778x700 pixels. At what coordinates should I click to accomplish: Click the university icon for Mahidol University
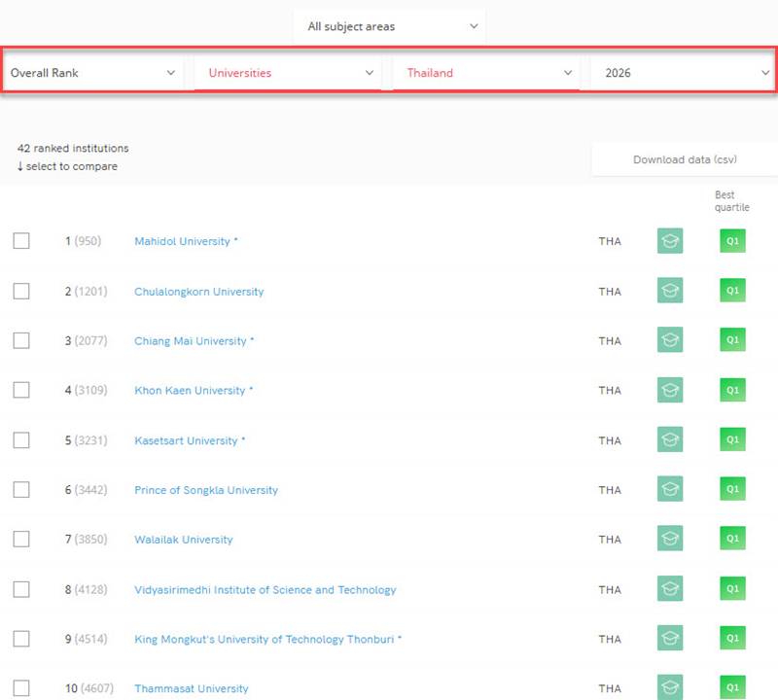(x=669, y=240)
